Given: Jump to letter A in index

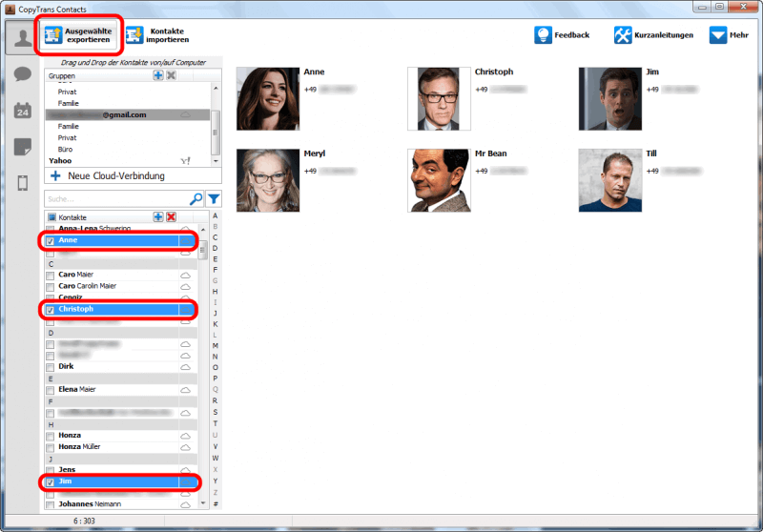Looking at the screenshot, I should (x=216, y=215).
